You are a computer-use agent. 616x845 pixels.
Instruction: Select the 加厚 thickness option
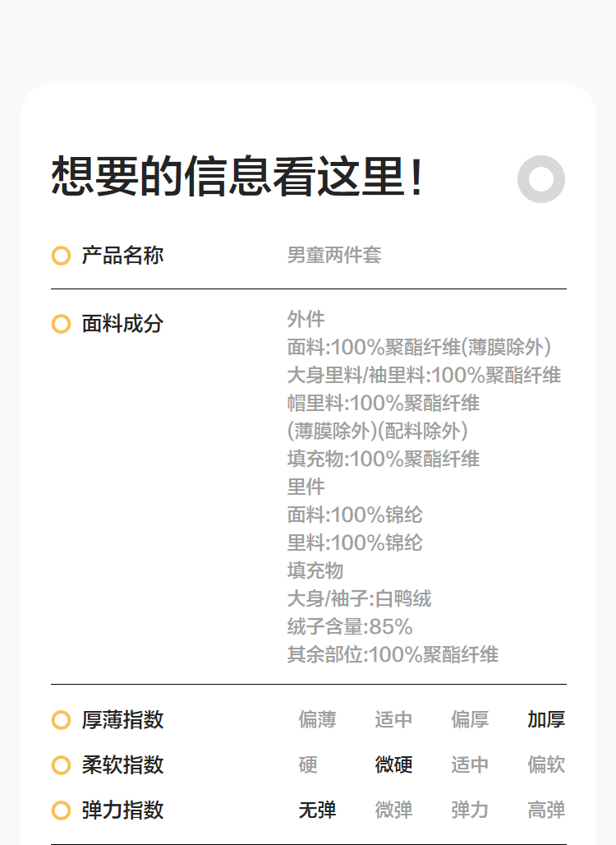(546, 720)
